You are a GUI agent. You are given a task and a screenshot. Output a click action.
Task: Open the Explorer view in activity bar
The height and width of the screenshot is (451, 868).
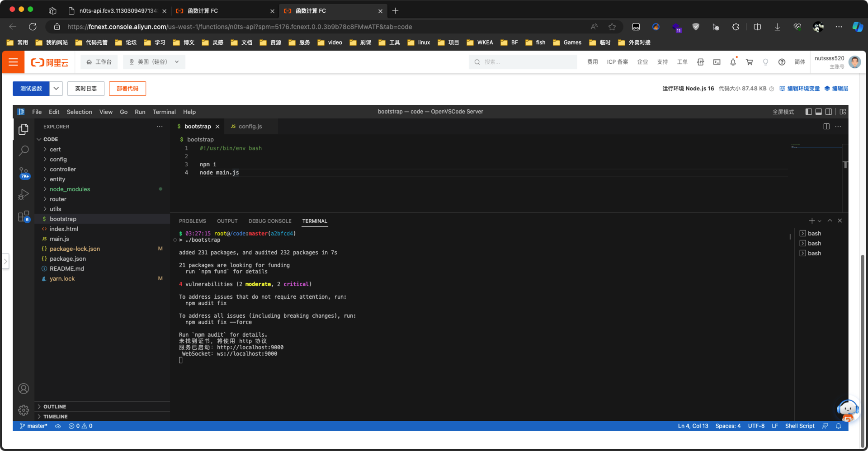coord(24,129)
